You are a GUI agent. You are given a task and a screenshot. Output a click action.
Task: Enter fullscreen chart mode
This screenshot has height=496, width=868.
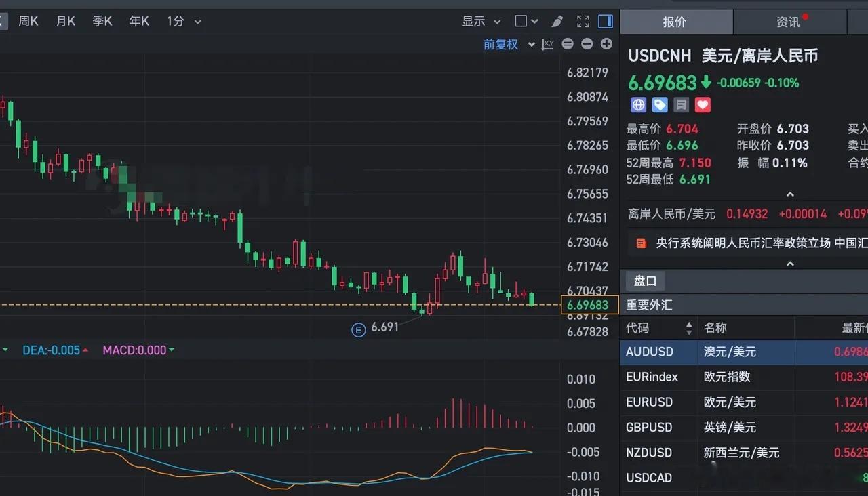pos(583,22)
